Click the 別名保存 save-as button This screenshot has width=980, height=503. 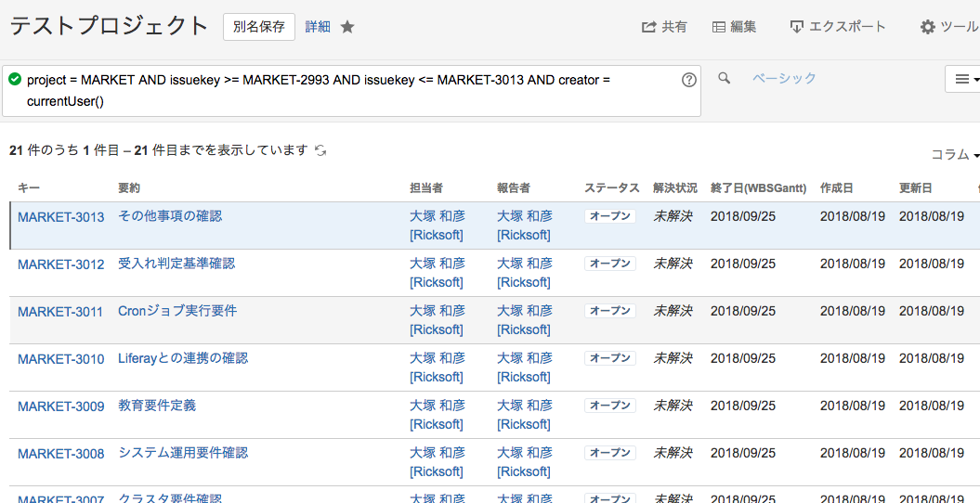[x=259, y=27]
